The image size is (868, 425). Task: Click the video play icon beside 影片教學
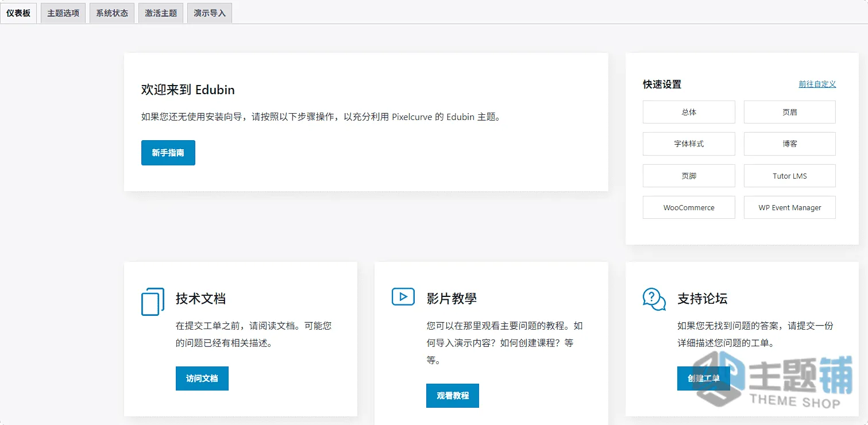[x=403, y=296]
